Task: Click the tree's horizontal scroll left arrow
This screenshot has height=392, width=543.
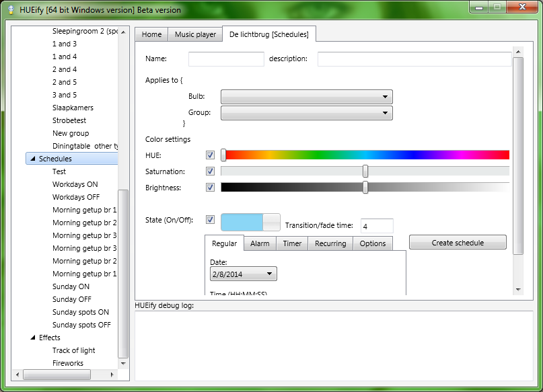Action: pyautogui.click(x=17, y=375)
